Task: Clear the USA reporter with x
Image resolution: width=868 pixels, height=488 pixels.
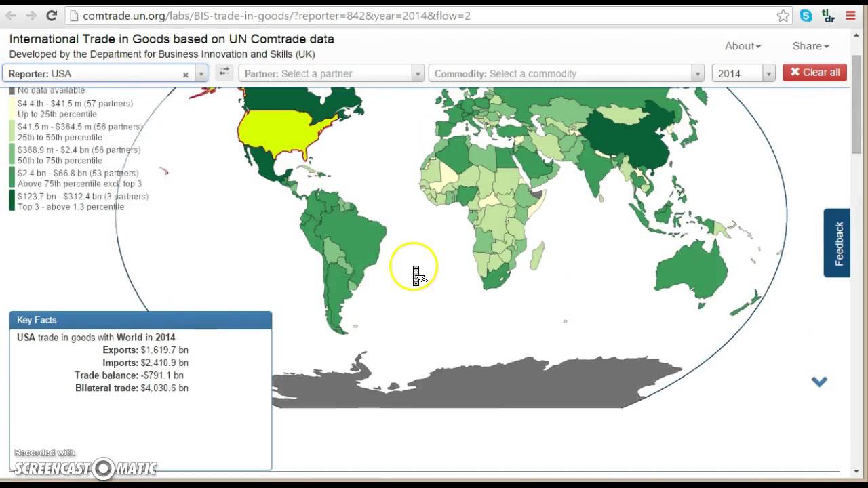Action: (185, 74)
